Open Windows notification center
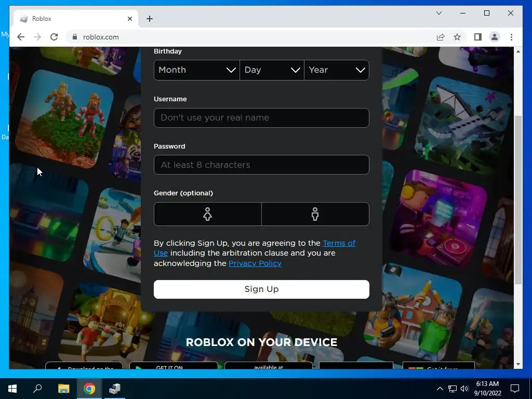The width and height of the screenshot is (532, 399). pos(515,389)
